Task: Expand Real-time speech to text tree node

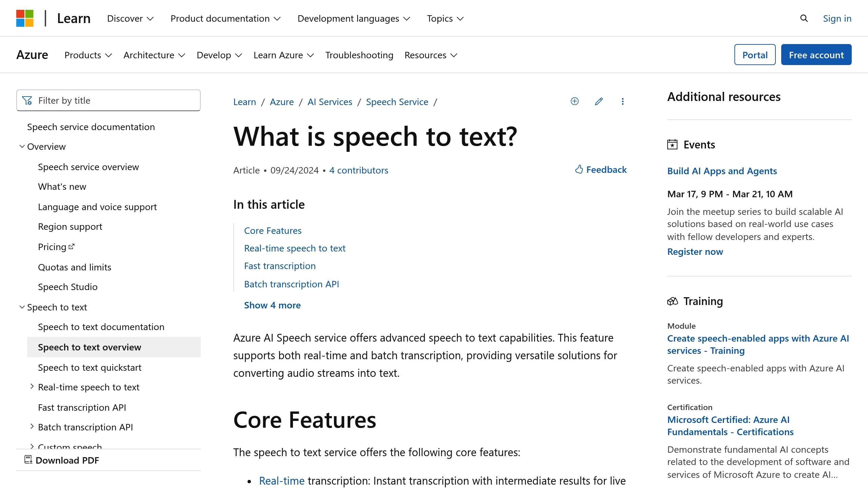Action: tap(32, 387)
